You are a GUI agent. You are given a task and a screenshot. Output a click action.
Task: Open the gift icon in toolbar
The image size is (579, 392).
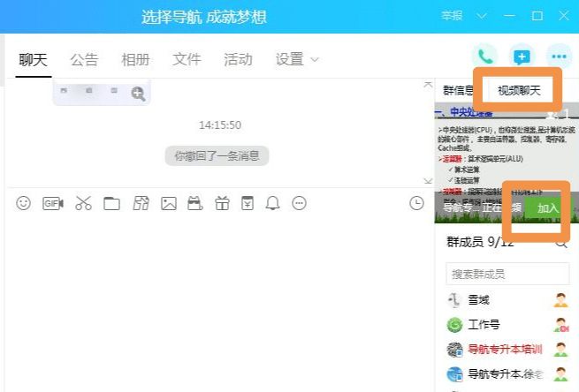(x=222, y=203)
